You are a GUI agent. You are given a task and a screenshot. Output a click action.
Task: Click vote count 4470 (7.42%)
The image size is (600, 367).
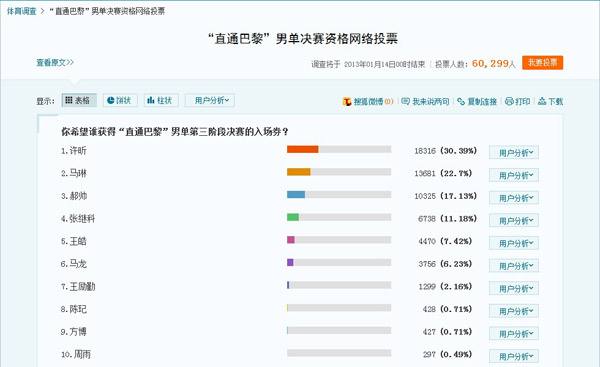[445, 241]
